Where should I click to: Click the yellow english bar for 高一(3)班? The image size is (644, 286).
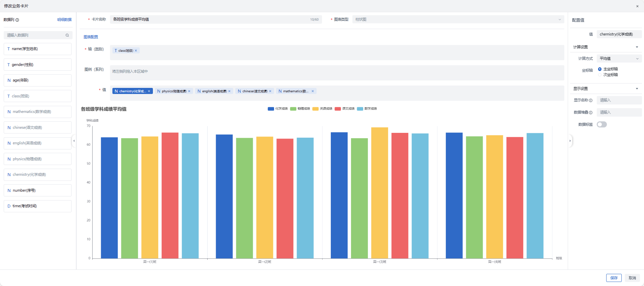(380, 193)
